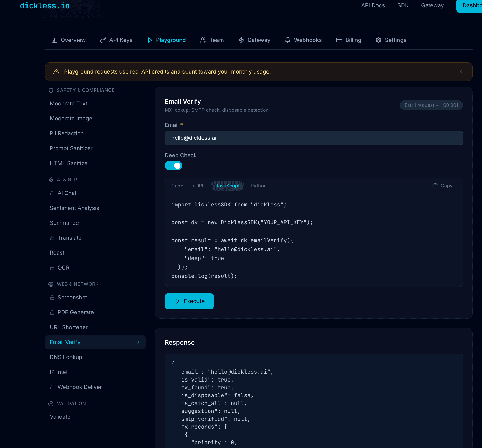
Task: Open API Docs in top navigation
Action: [x=373, y=5]
